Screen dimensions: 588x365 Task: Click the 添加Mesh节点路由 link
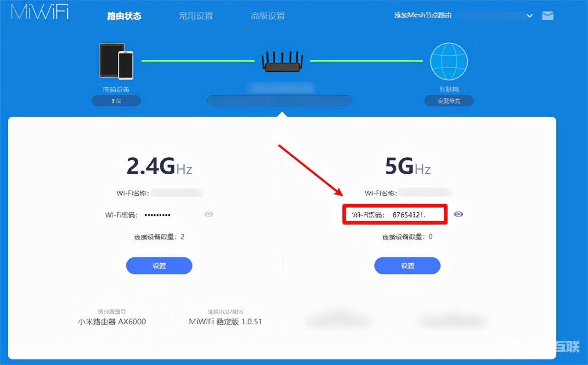pyautogui.click(x=423, y=15)
